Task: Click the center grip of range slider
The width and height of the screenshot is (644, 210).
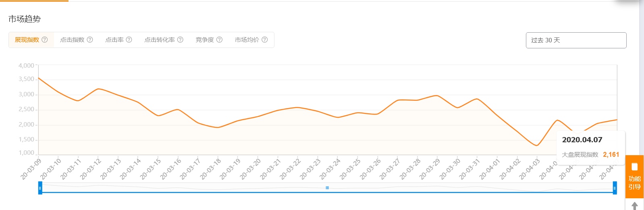Action: click(327, 188)
